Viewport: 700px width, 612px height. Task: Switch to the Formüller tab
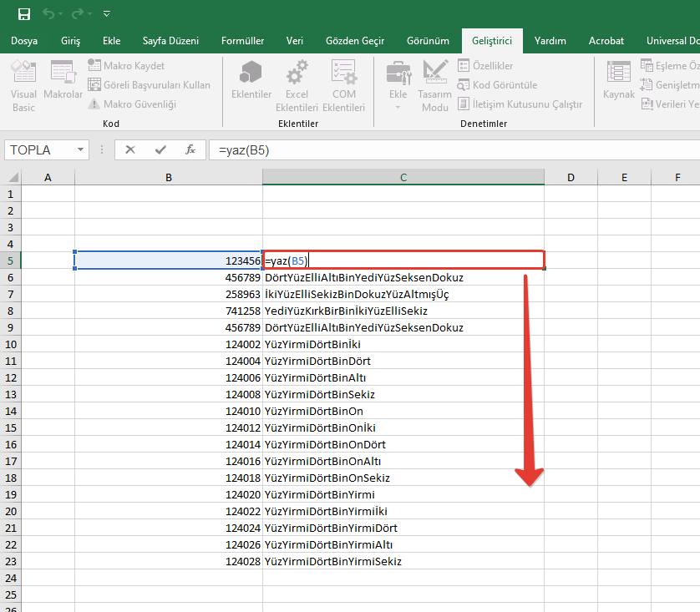click(242, 41)
